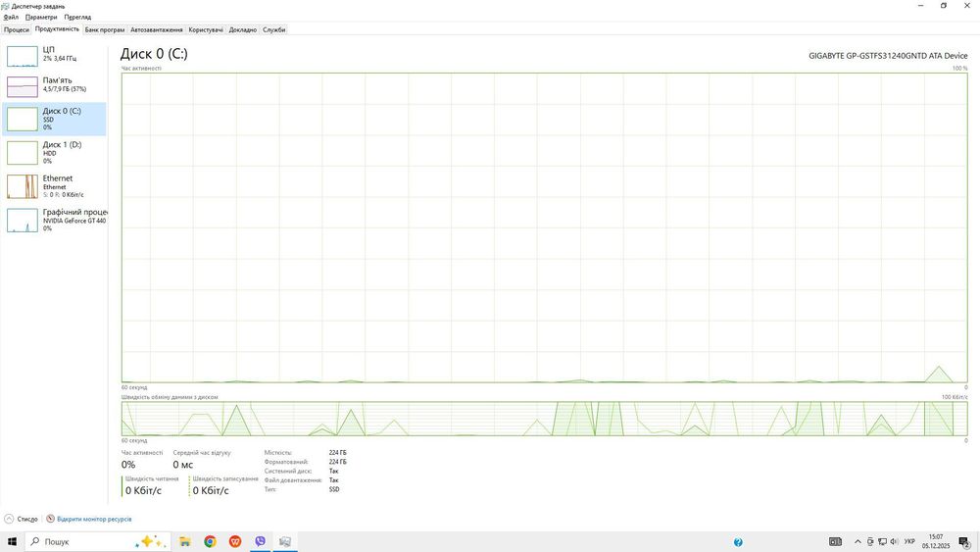Open Viber from the taskbar
Screen dimensions: 980x552
pos(260,541)
